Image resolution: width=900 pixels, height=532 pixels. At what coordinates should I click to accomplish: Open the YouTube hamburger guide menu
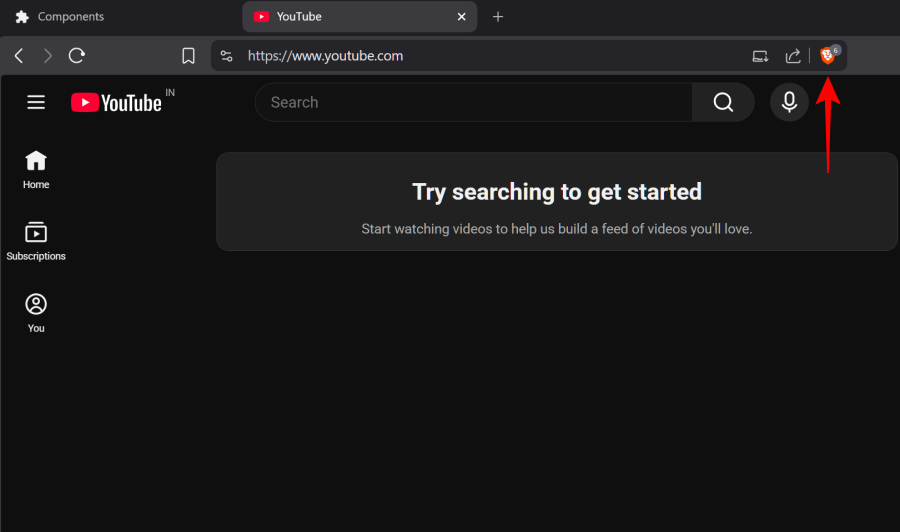(36, 102)
